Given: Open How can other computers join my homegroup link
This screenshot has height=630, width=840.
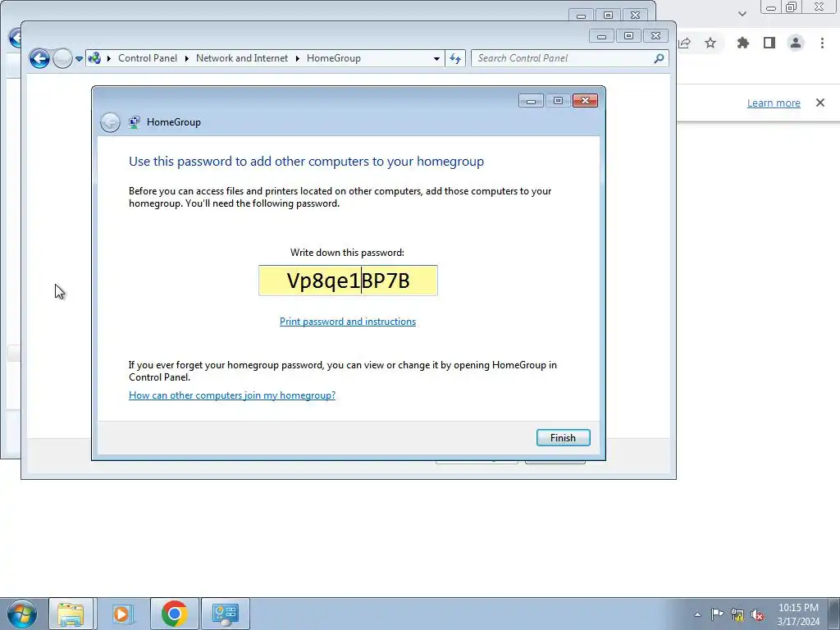Looking at the screenshot, I should tap(232, 395).
